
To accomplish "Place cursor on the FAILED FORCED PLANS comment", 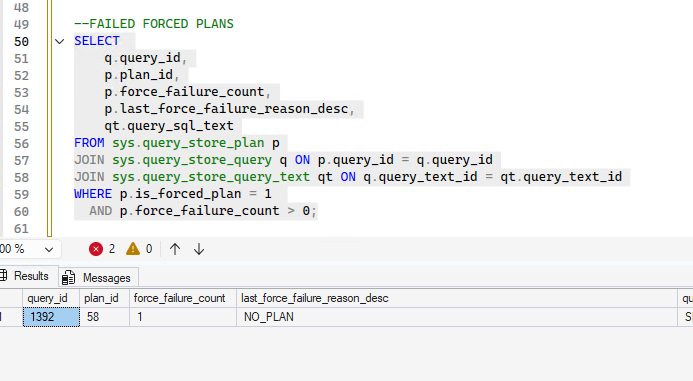I will coord(153,24).
